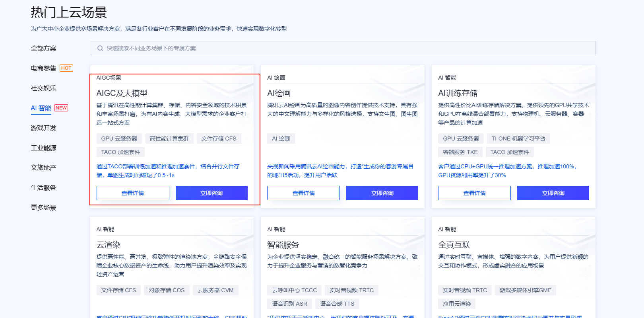Click GPU 云服务器 tag in AI训练存储 card
Image resolution: width=644 pixels, height=318 pixels.
point(461,139)
